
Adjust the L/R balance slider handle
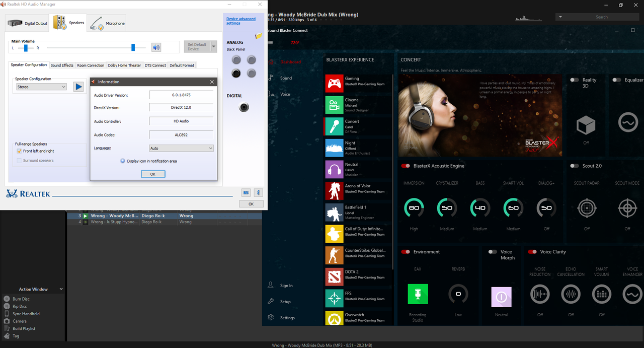[x=26, y=48]
